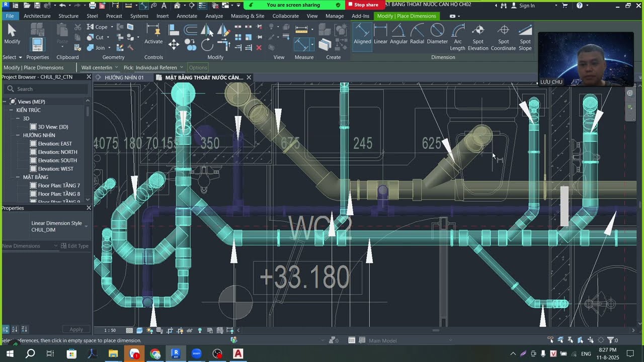Click the Offset tool icon
644x362 pixels.
click(x=190, y=30)
